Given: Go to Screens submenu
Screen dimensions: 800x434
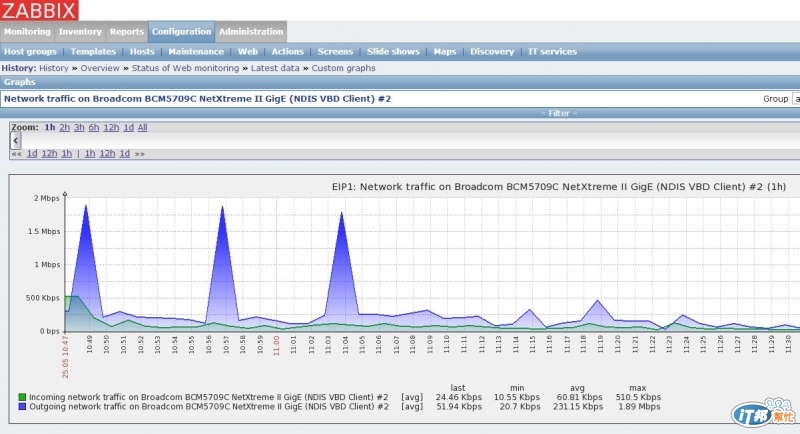Looking at the screenshot, I should pyautogui.click(x=335, y=52).
